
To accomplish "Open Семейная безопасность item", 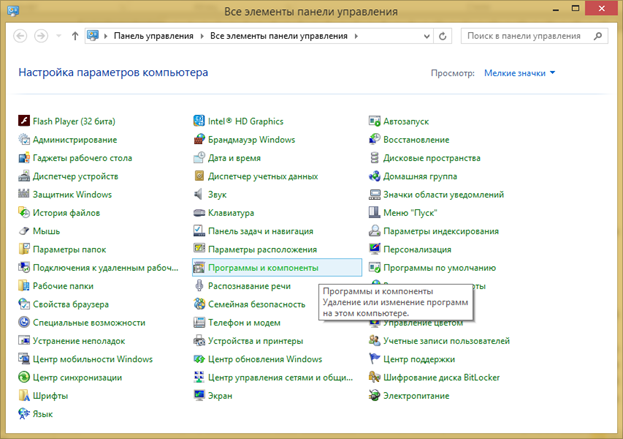I will [x=250, y=304].
